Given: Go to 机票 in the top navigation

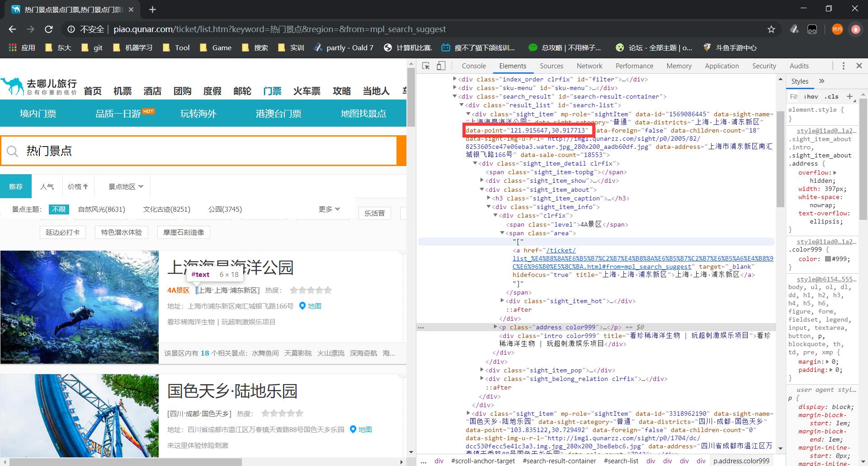Looking at the screenshot, I should click(x=123, y=91).
